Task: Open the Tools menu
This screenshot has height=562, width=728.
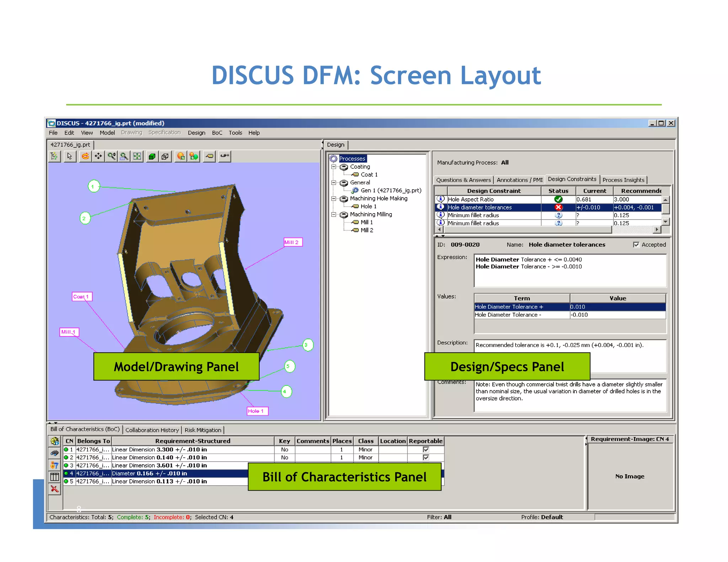Action: (235, 133)
